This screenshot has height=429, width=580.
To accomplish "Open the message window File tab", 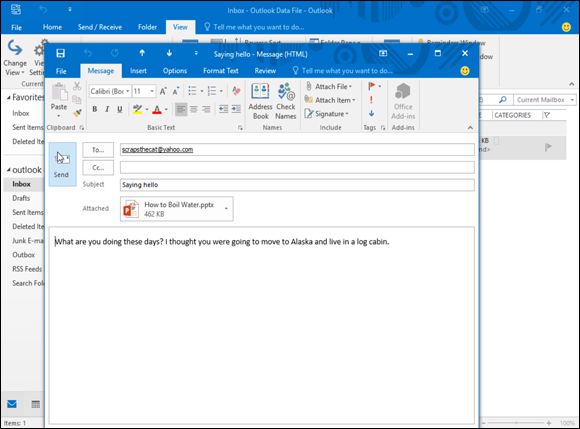I will [x=61, y=71].
